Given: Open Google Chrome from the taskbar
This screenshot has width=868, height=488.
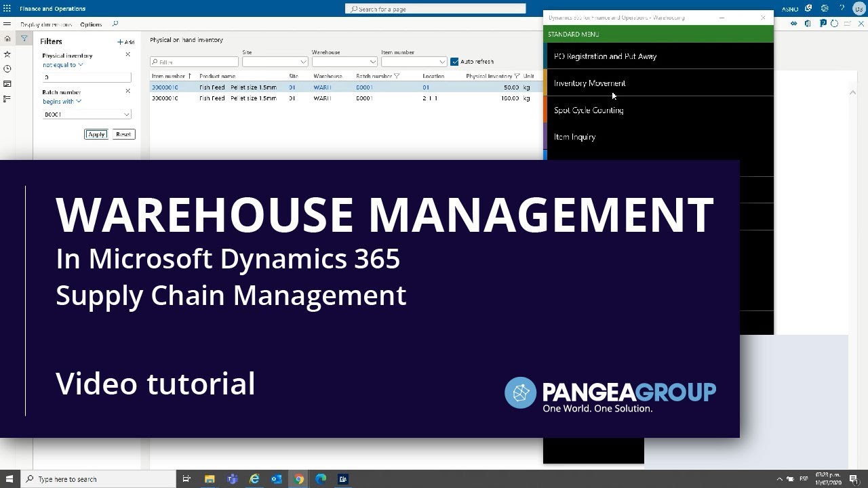Looking at the screenshot, I should pos(298,479).
